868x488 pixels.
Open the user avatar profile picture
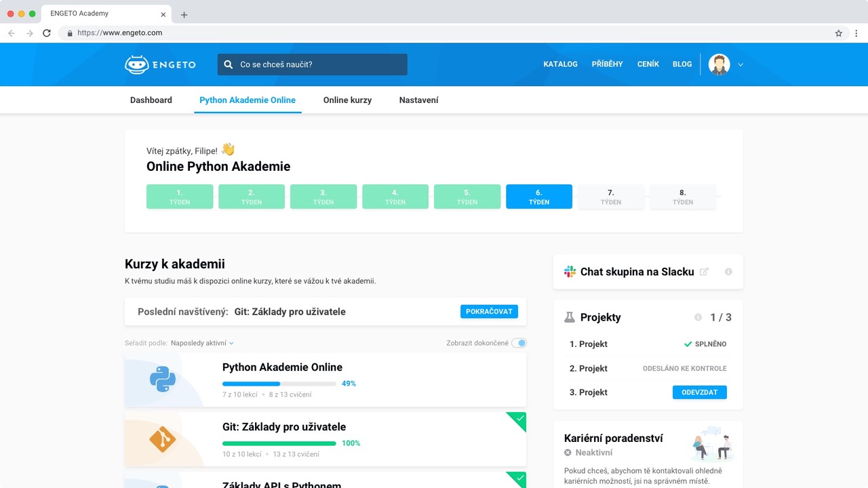click(x=719, y=64)
